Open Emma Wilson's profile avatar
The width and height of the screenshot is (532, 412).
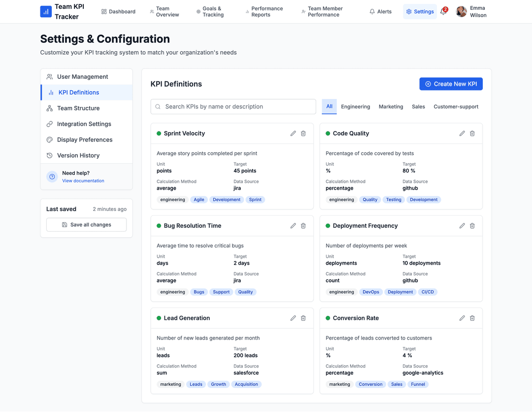(462, 12)
